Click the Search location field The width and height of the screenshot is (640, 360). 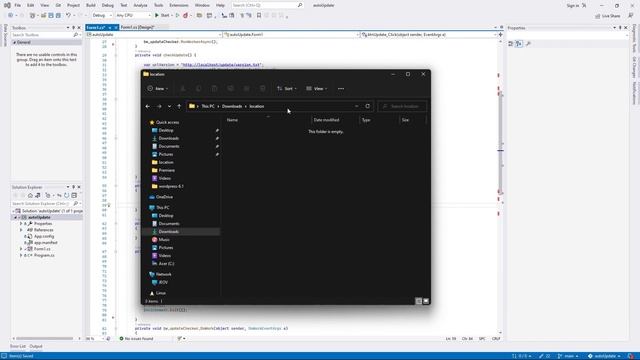tap(402, 106)
